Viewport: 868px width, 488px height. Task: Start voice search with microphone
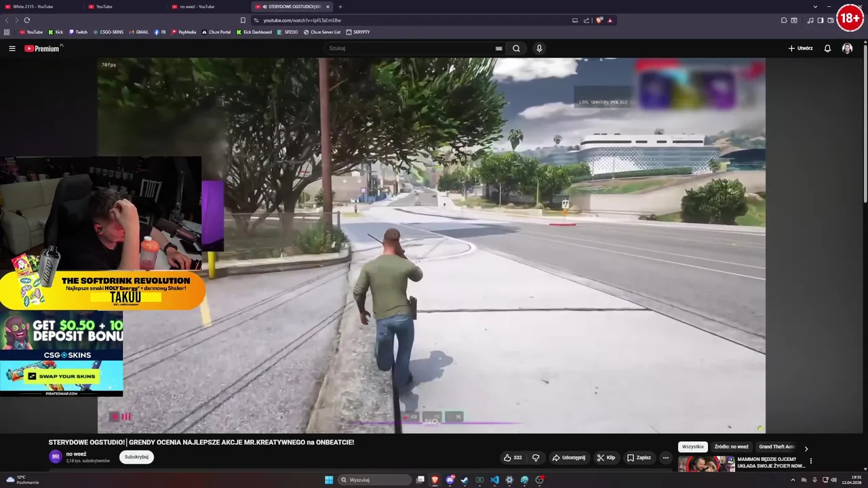(x=539, y=48)
